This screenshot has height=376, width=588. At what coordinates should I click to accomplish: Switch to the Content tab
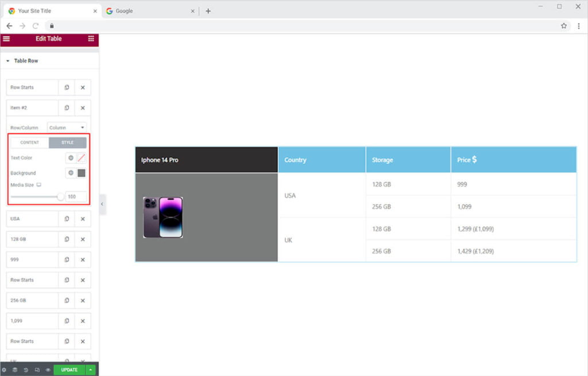pyautogui.click(x=30, y=142)
